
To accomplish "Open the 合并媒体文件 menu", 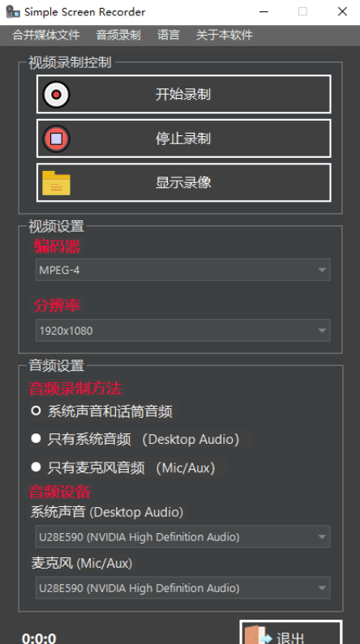I will 46,35.
